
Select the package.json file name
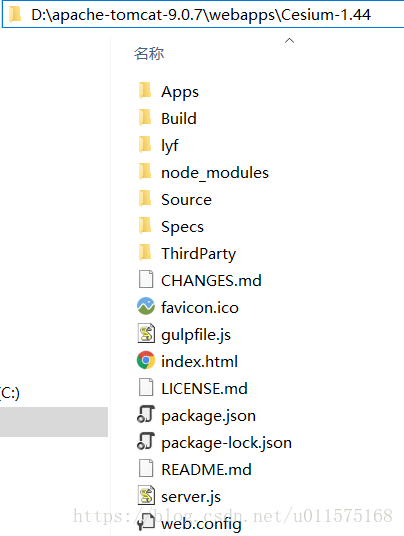208,416
